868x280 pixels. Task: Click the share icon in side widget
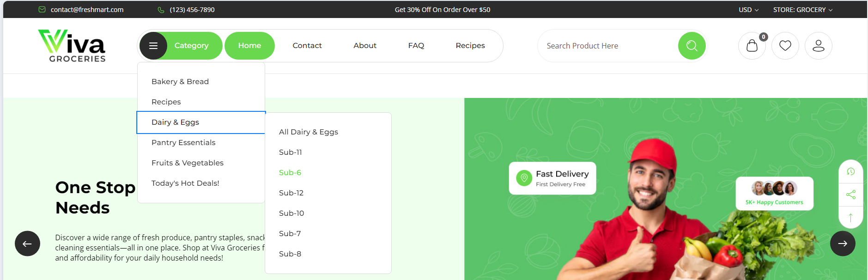850,195
